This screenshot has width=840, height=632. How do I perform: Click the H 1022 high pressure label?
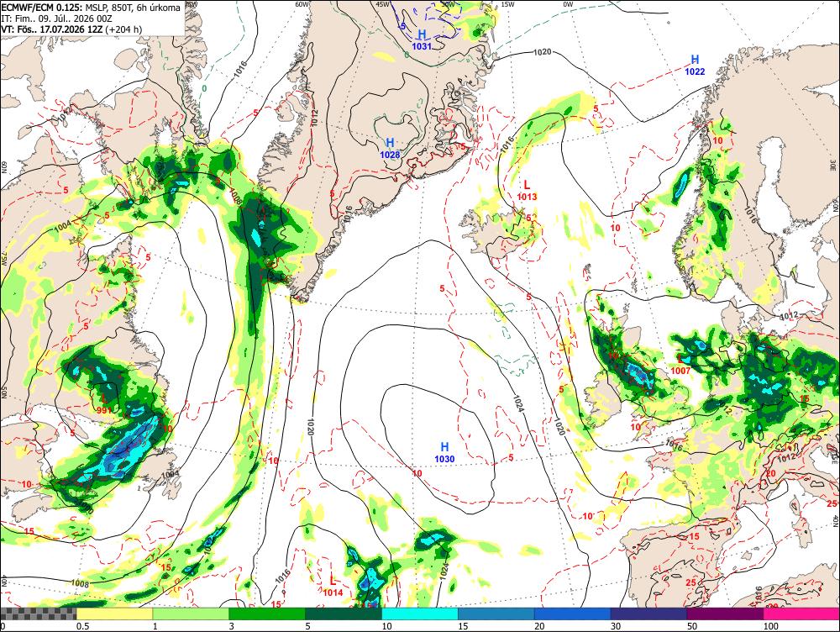695,66
